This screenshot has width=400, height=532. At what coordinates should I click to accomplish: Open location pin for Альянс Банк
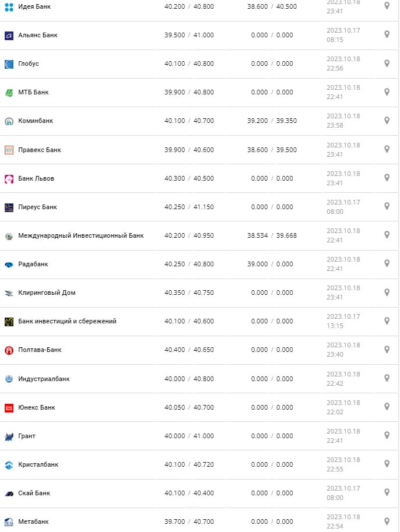pos(387,34)
